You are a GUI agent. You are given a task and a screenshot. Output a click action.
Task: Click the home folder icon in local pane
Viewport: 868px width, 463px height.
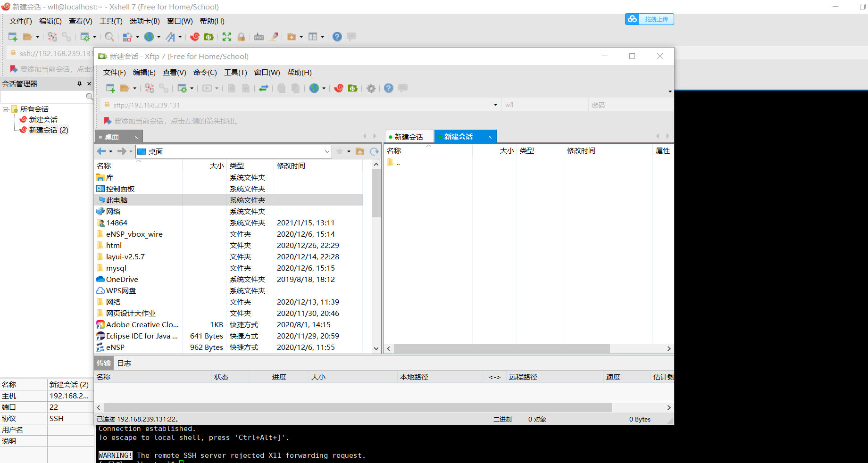(360, 151)
